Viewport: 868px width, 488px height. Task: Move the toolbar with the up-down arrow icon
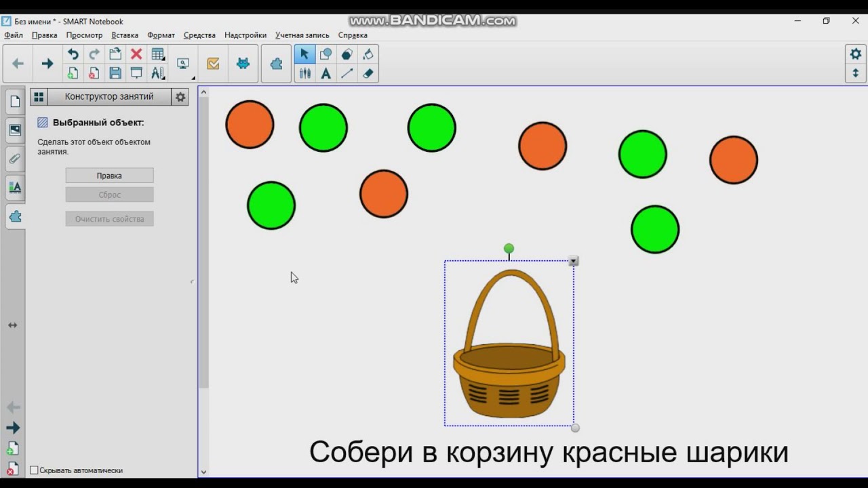coord(855,73)
